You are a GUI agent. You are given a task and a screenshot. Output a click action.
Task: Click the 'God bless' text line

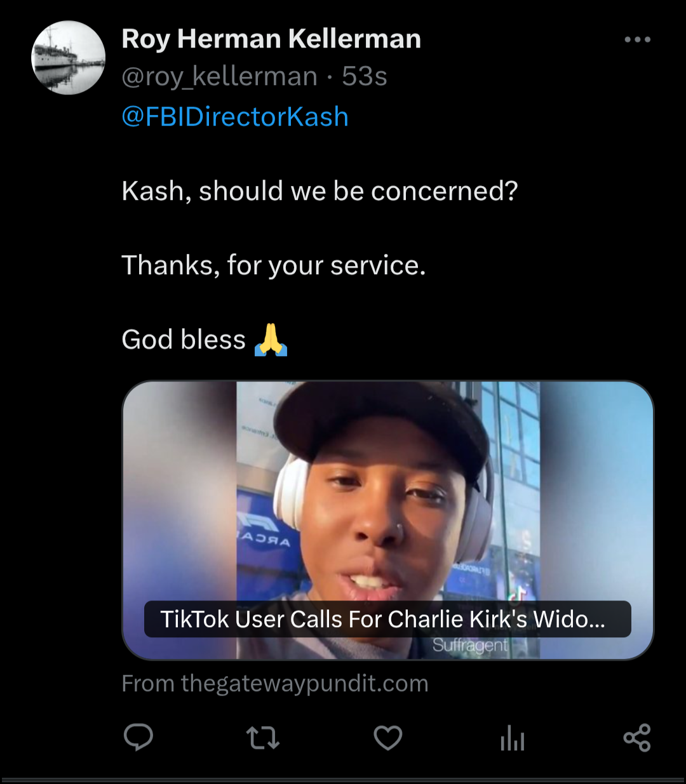pos(184,340)
